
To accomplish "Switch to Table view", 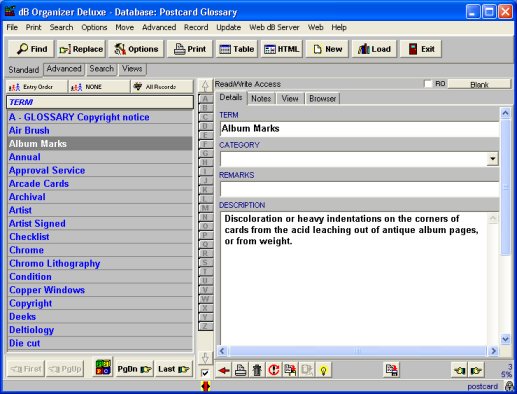I will click(237, 49).
